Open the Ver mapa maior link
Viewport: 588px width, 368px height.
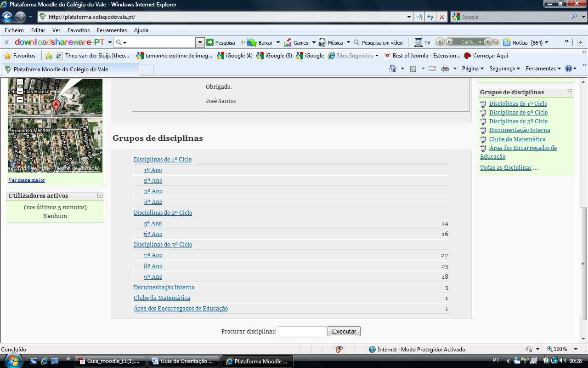pos(27,180)
